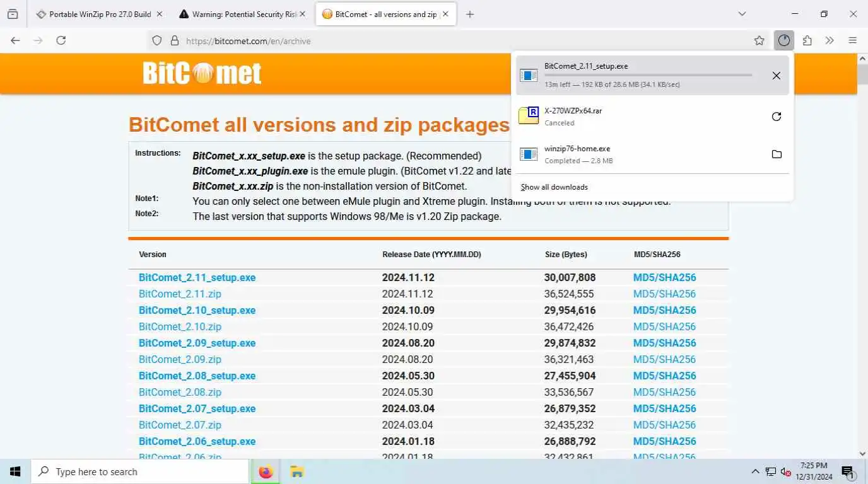The height and width of the screenshot is (484, 868).
Task: List all tabs dropdown
Action: coord(742,14)
